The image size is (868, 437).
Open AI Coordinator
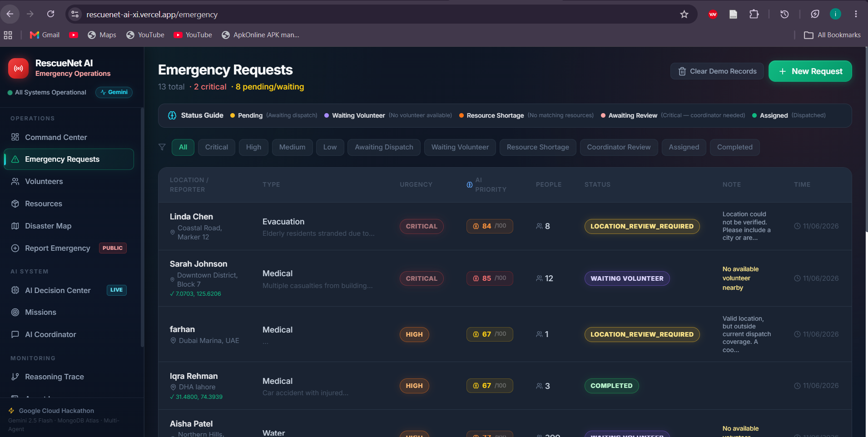click(x=69, y=334)
